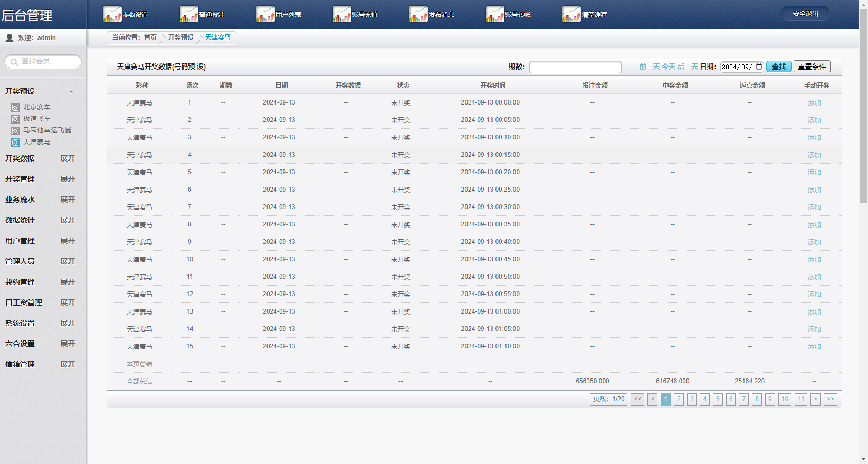Click the 账号转帐 toolbar icon
This screenshot has width=868, height=464.
(495, 14)
